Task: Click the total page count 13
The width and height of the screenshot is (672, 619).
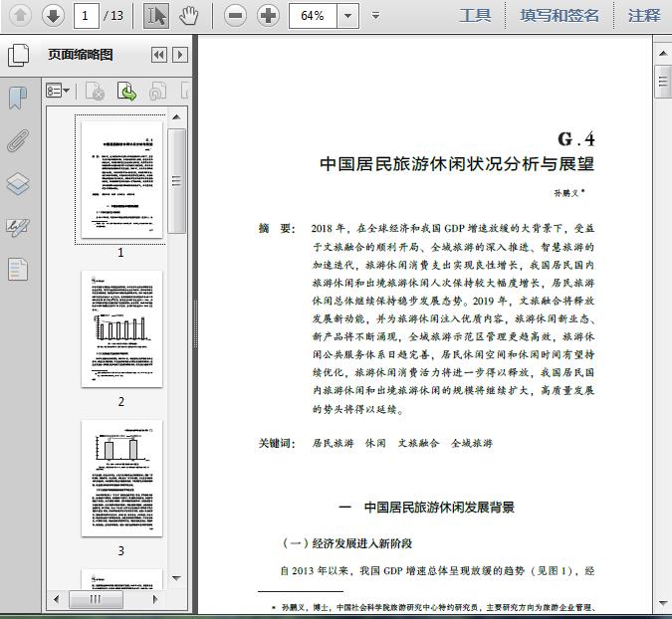Action: pos(116,16)
